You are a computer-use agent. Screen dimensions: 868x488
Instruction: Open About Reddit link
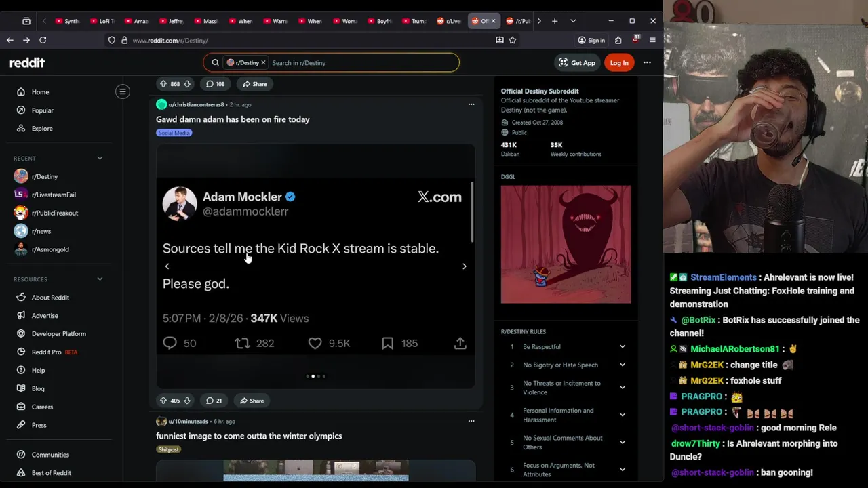coord(50,298)
